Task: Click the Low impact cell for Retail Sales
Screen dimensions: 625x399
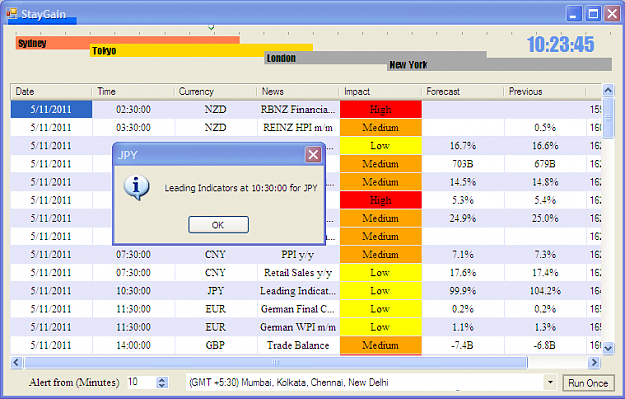Action: [x=381, y=273]
